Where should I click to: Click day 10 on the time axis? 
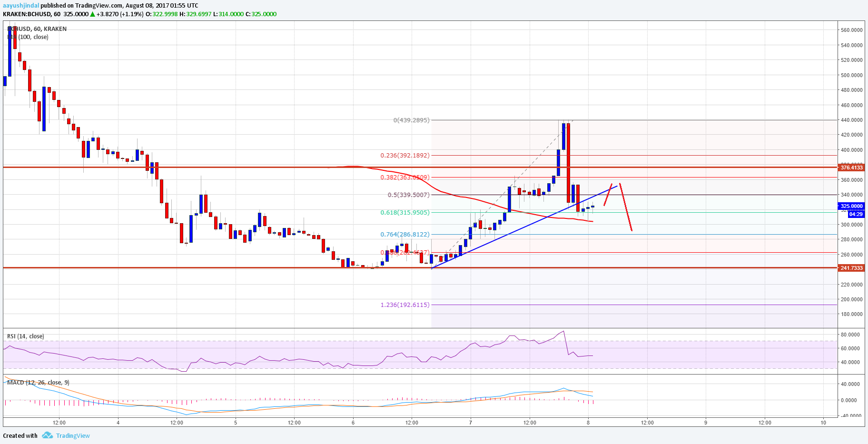823,423
